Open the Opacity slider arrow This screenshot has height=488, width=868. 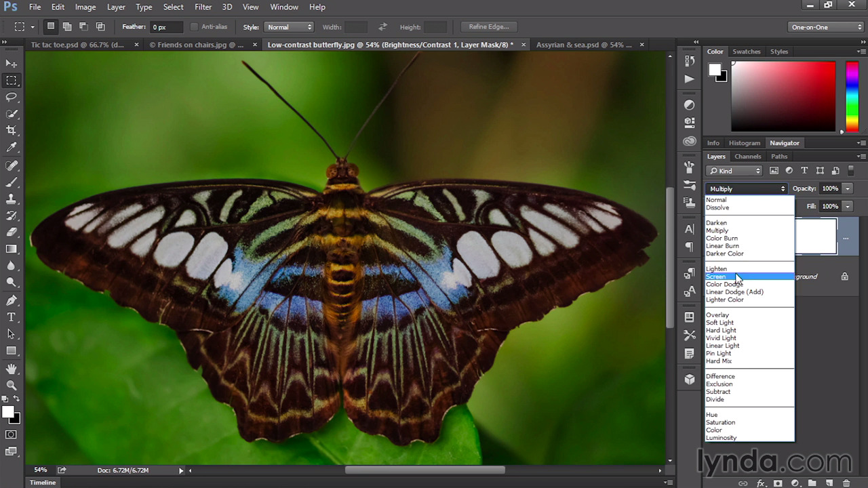pos(848,188)
